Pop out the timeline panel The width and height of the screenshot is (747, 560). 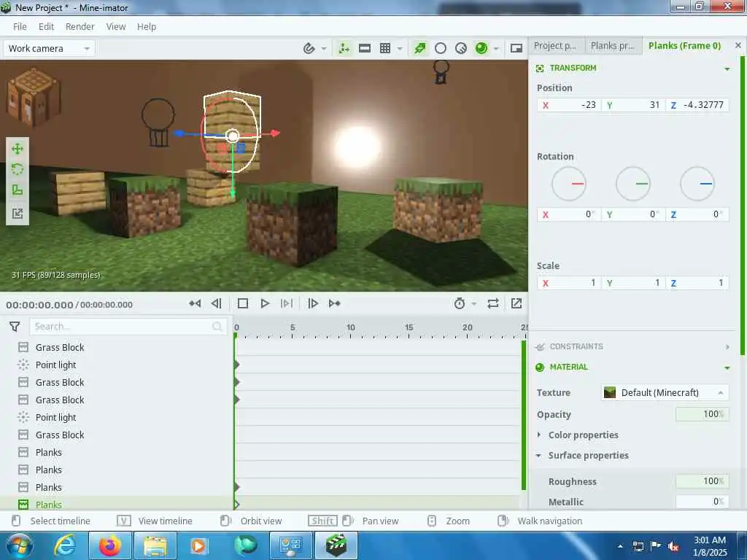click(516, 303)
